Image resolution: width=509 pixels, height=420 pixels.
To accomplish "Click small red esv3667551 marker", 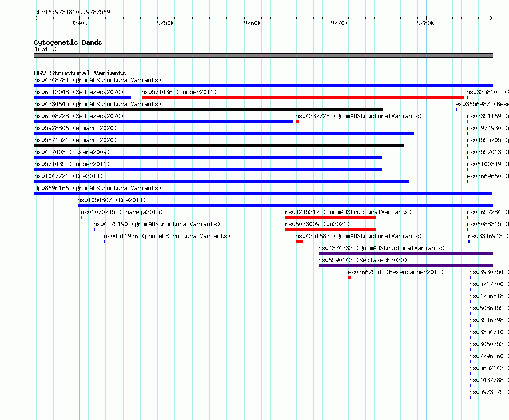I will (349, 278).
